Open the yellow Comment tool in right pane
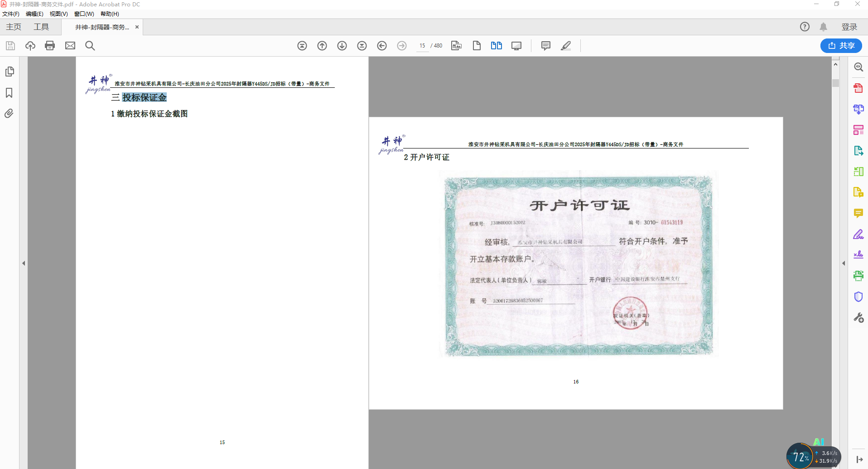The height and width of the screenshot is (469, 868). click(x=858, y=213)
